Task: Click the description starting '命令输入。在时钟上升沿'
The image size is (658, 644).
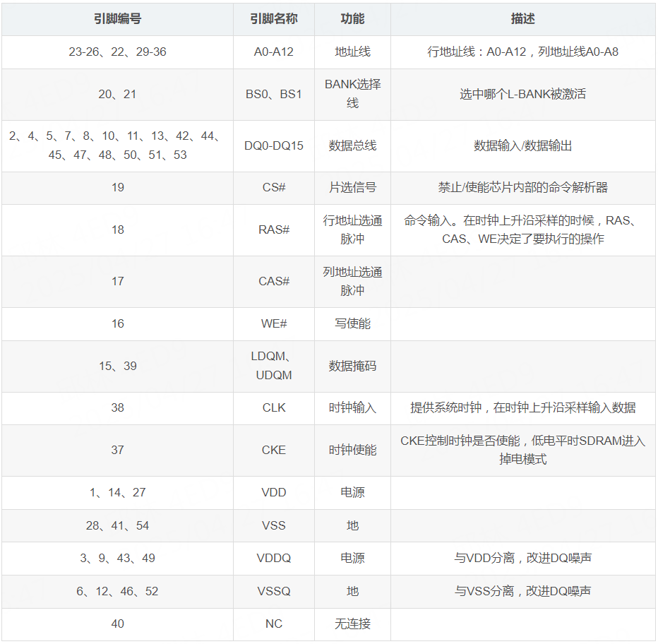Action: tap(523, 229)
